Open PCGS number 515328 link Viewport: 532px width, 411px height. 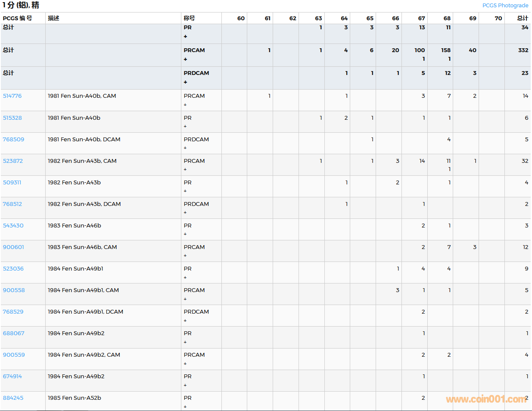(x=12, y=118)
